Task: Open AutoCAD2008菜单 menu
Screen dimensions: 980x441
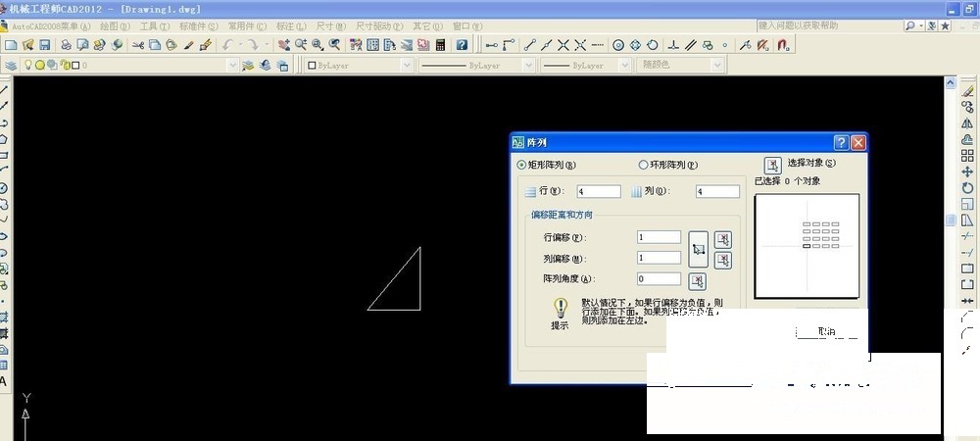Action: pyautogui.click(x=51, y=26)
